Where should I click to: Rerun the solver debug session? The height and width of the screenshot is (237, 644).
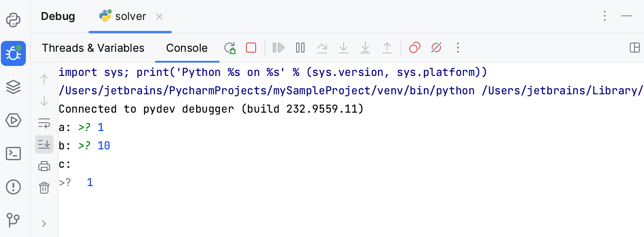[x=230, y=48]
